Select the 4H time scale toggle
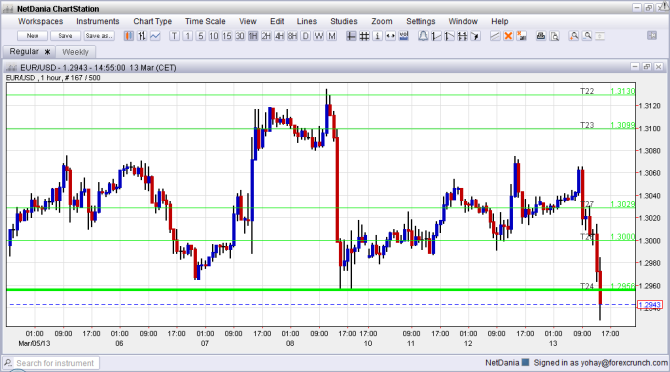The height and width of the screenshot is (372, 670). [279, 36]
